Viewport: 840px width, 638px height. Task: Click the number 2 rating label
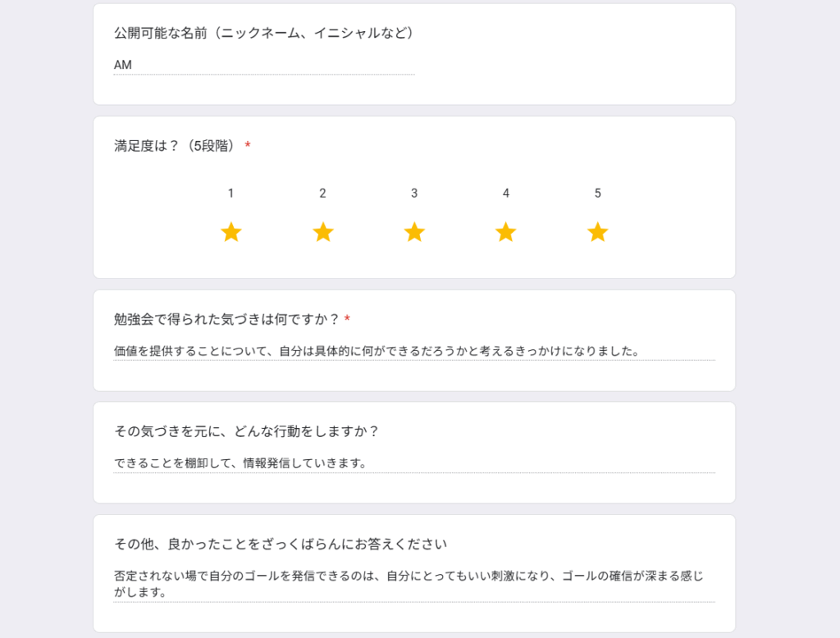[323, 194]
